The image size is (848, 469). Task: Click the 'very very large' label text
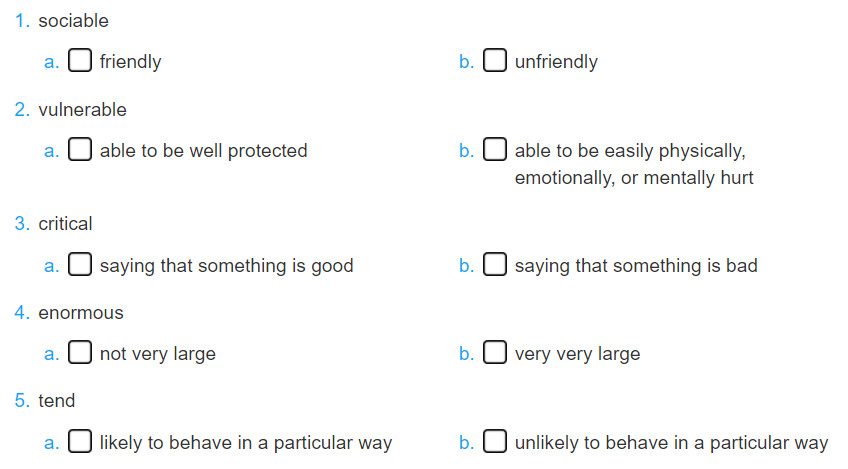pos(577,354)
